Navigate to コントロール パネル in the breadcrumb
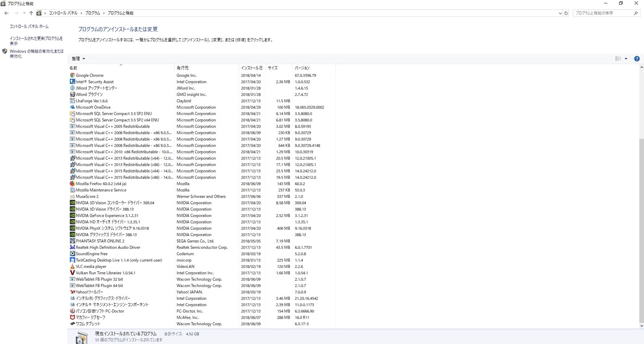 [x=63, y=13]
